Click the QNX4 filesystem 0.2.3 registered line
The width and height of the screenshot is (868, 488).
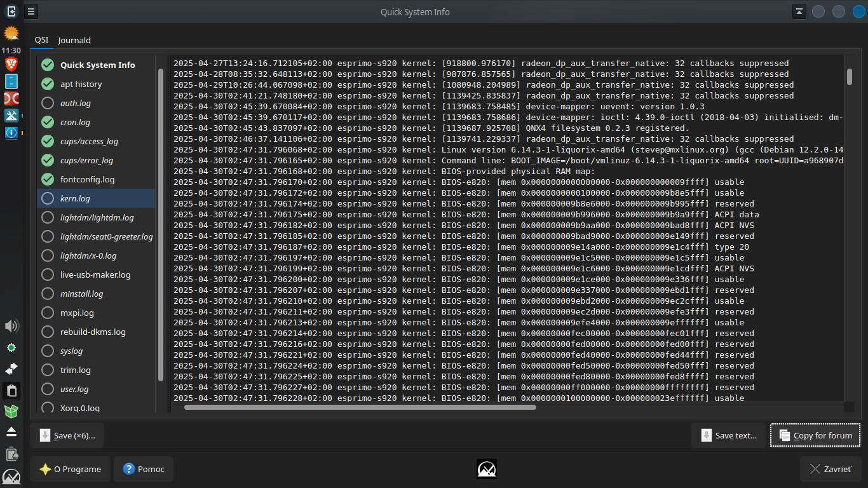coord(431,128)
